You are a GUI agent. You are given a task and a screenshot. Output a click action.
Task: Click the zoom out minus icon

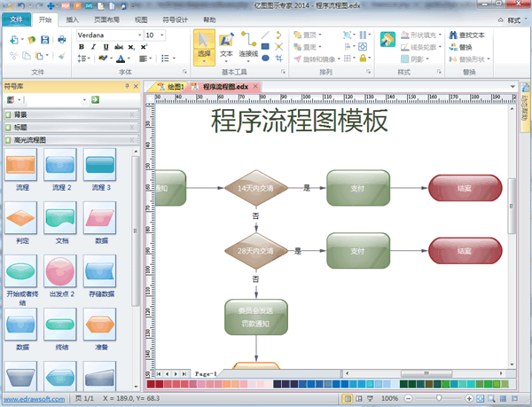409,398
